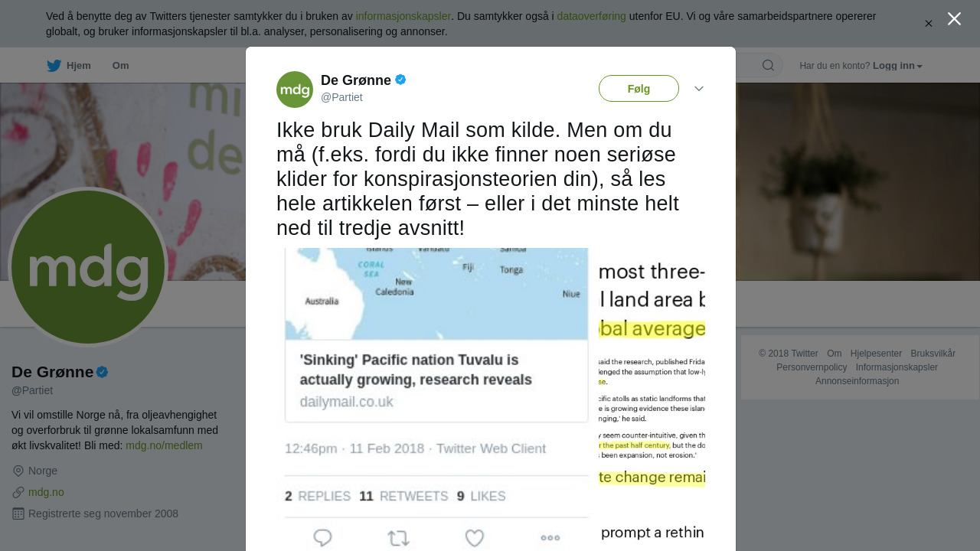Follow De Grønne with the Følg button
The width and height of the screenshot is (980, 551).
tap(639, 89)
